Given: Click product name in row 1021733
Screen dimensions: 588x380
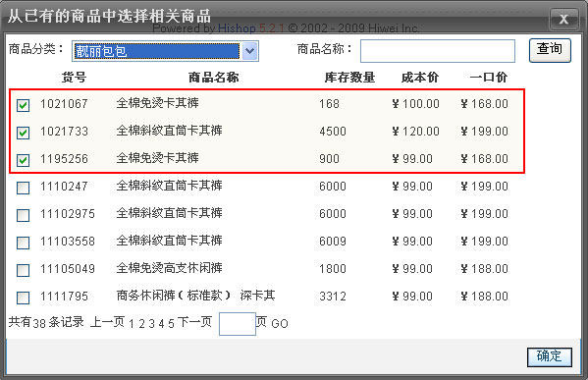Looking at the screenshot, I should [x=169, y=131].
